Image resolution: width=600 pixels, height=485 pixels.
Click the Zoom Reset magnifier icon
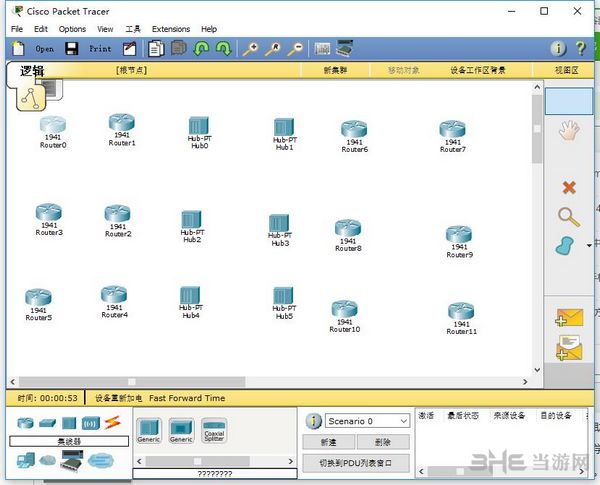point(273,49)
